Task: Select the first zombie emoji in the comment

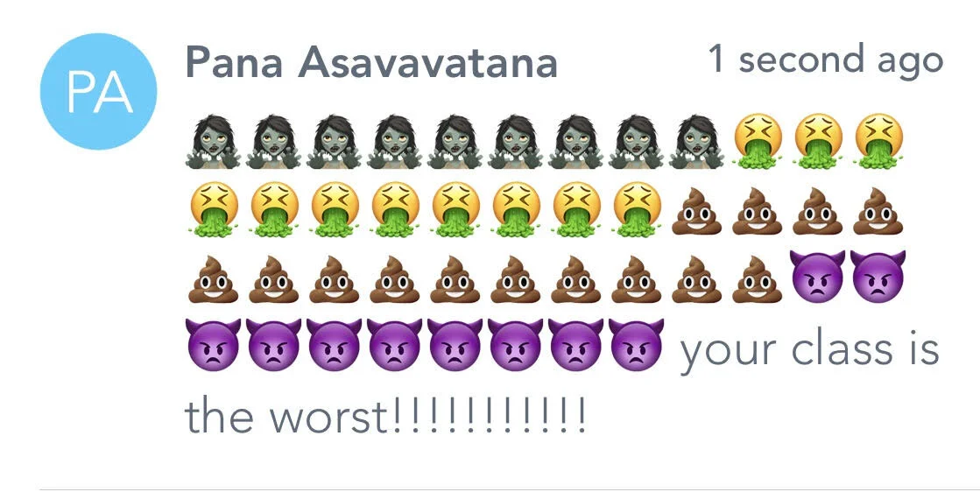Action: coord(213,142)
